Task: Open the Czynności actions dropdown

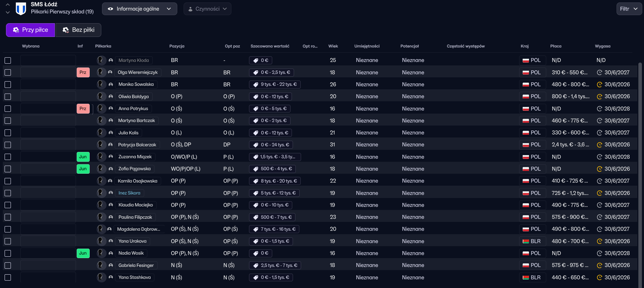Action: tap(207, 9)
